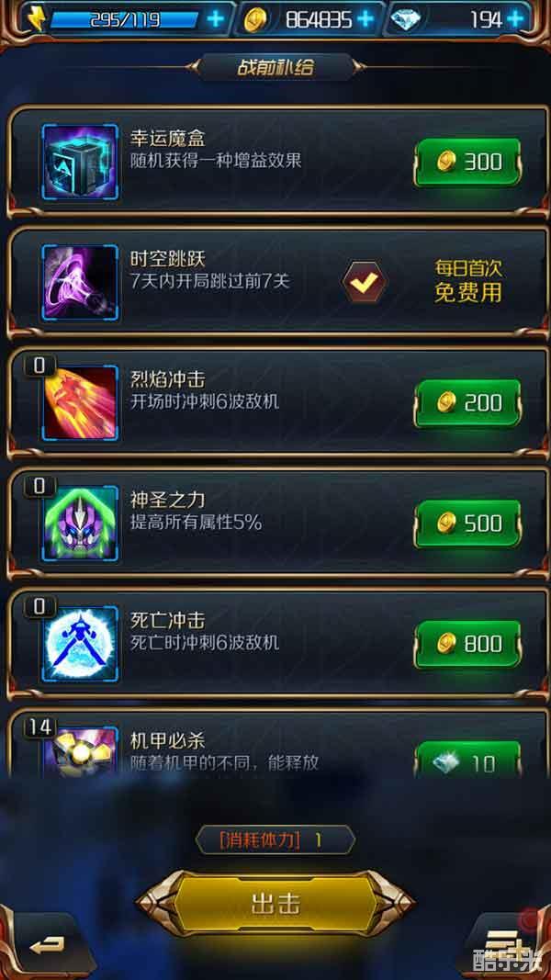Buy 幸运魔盒 for 300 coins
The width and height of the screenshot is (551, 980).
(468, 163)
